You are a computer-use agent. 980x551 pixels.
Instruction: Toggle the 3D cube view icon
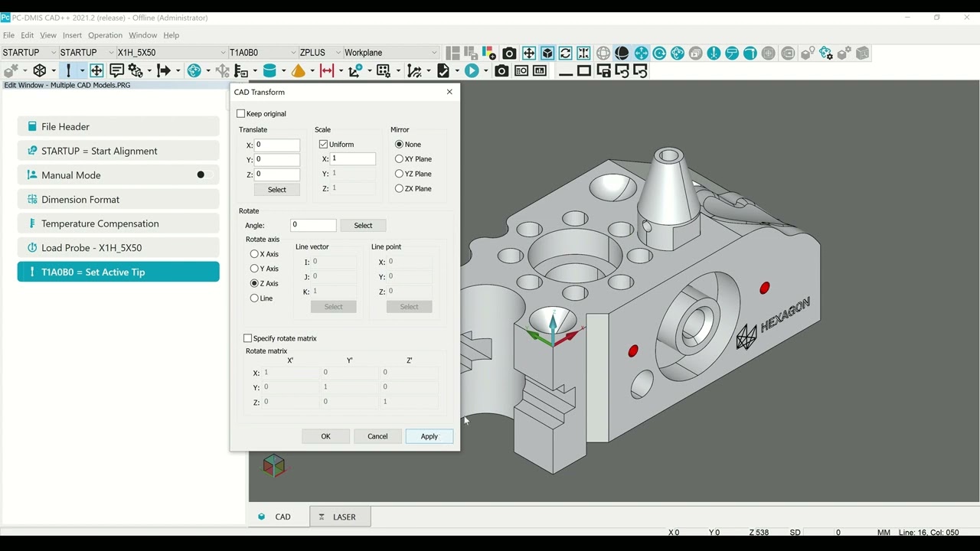tap(547, 54)
